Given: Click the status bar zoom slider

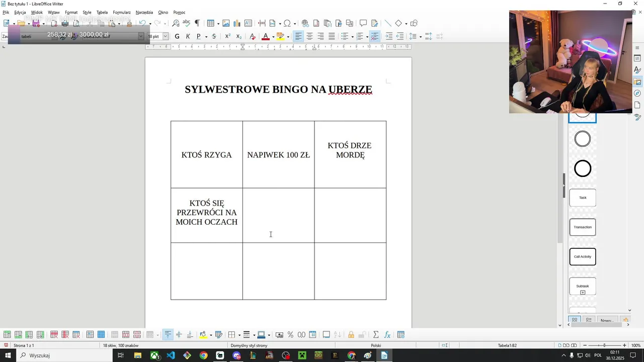Looking at the screenshot, I should tap(604, 345).
